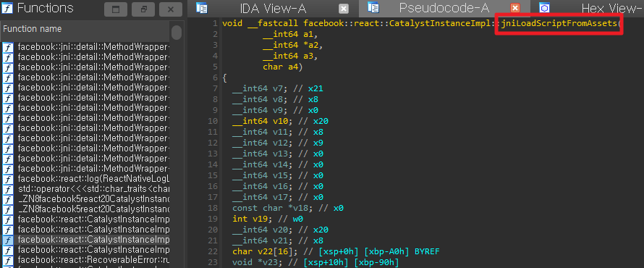
Task: Click line number 1 in the gutter
Action: (x=215, y=23)
